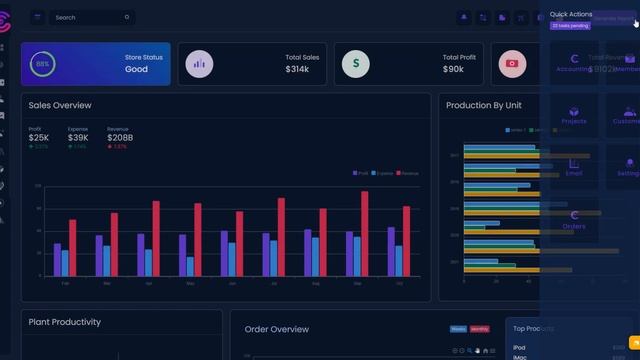640x360 pixels.
Task: Click the Total Profit $90k value
Action: point(453,69)
